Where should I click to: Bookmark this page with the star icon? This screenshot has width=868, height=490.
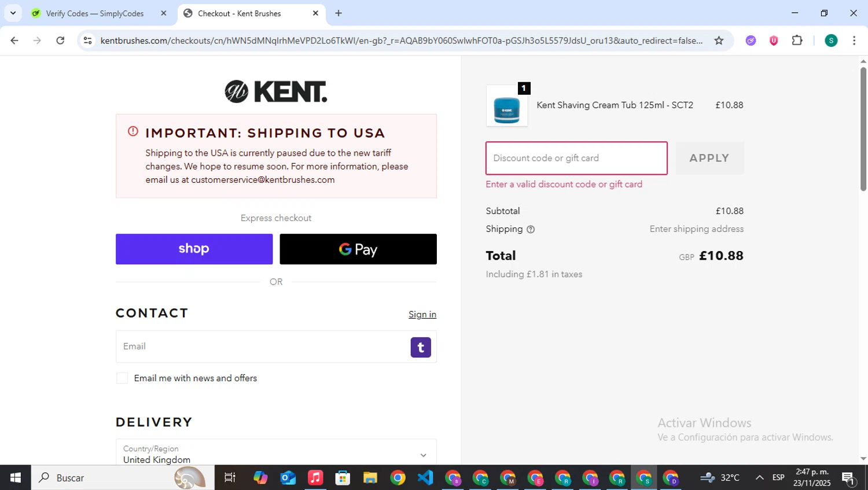[x=719, y=40]
